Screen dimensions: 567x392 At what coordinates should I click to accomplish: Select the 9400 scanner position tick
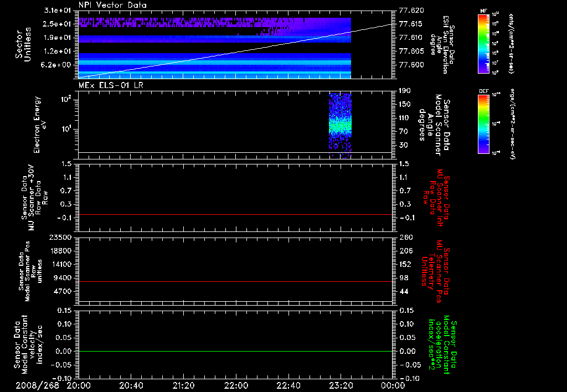62,278
